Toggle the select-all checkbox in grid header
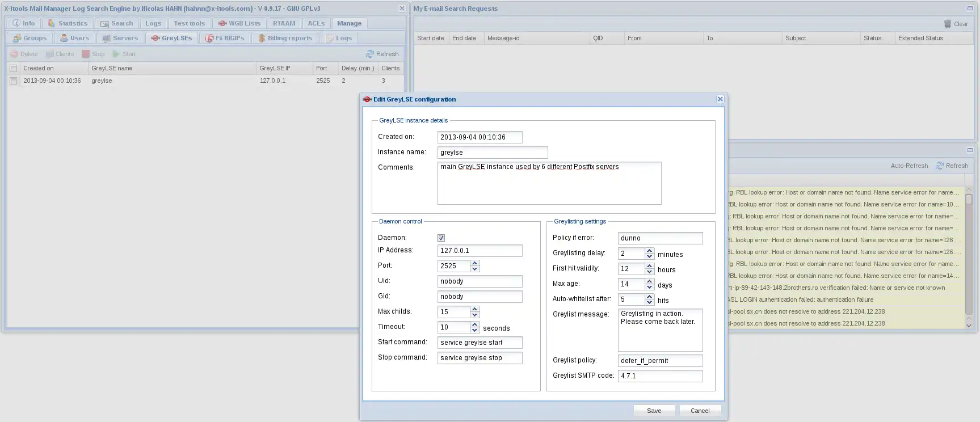This screenshot has height=422, width=980. pyautogui.click(x=14, y=68)
